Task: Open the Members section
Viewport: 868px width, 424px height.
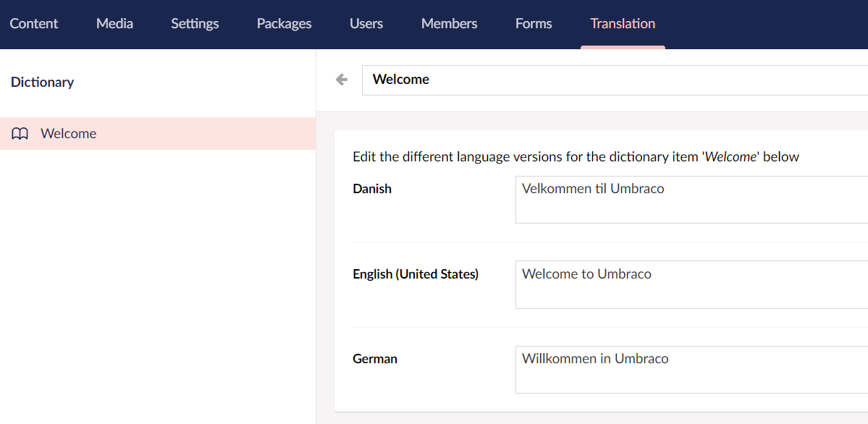Action: 449,24
